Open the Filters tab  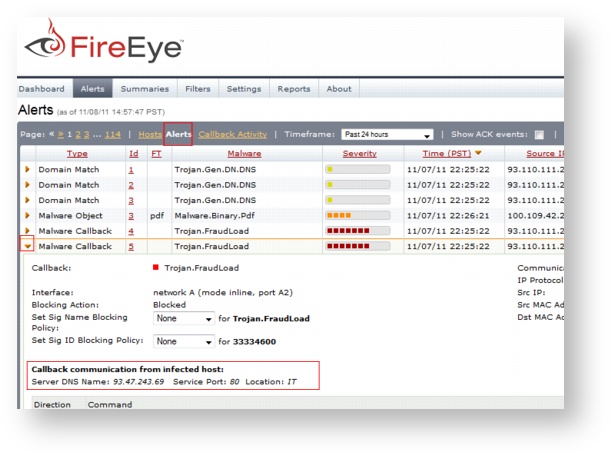(198, 89)
